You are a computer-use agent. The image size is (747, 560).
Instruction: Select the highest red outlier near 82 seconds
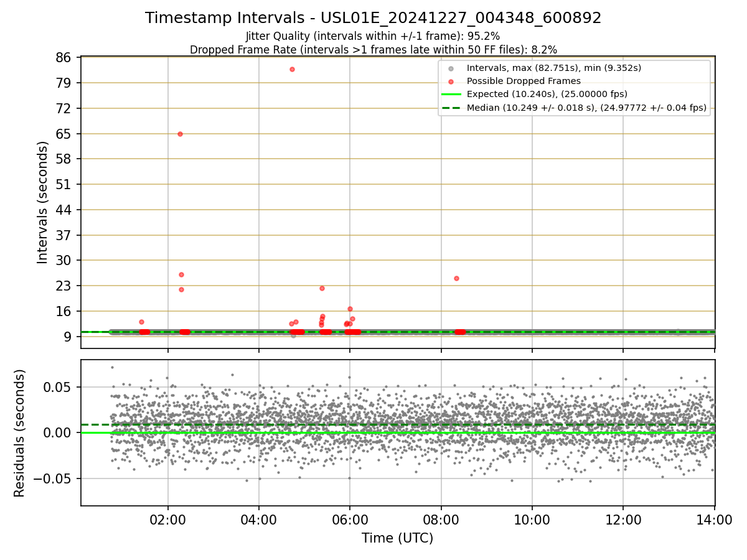point(292,69)
